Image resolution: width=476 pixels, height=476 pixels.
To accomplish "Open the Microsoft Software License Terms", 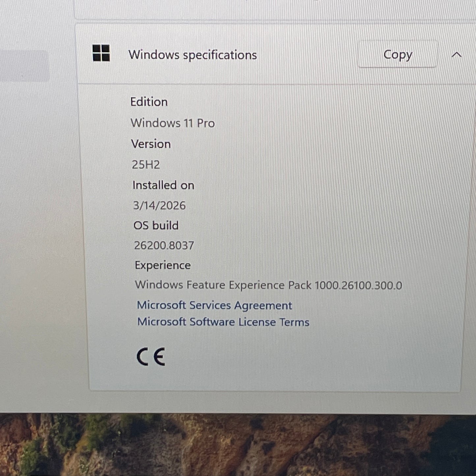I will [223, 322].
